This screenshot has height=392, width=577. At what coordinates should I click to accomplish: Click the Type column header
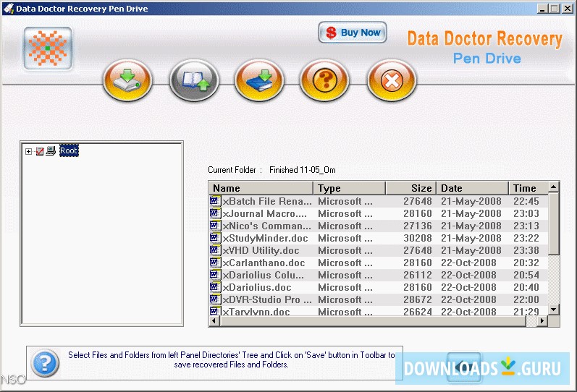click(349, 188)
